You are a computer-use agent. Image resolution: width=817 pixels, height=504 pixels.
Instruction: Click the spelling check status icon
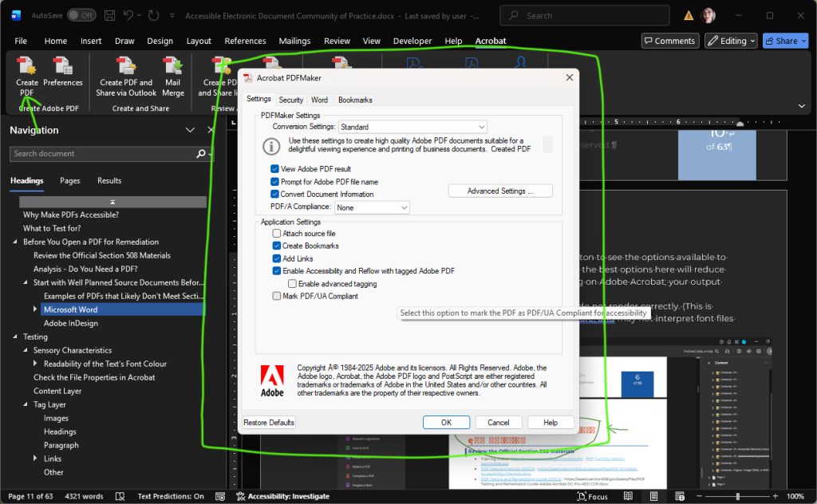coord(120,496)
